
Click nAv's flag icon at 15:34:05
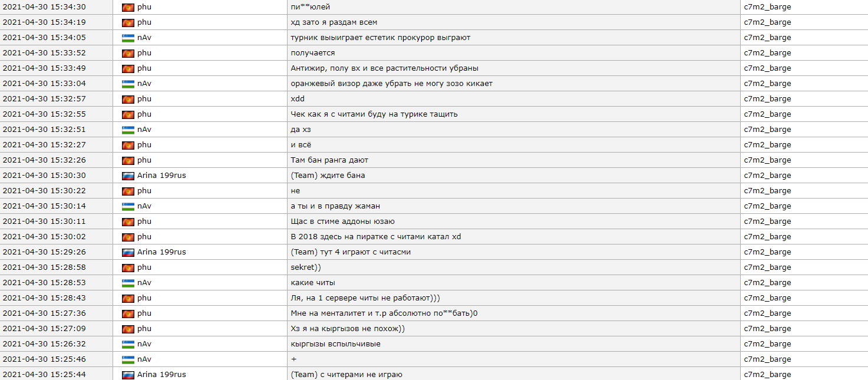pos(128,38)
